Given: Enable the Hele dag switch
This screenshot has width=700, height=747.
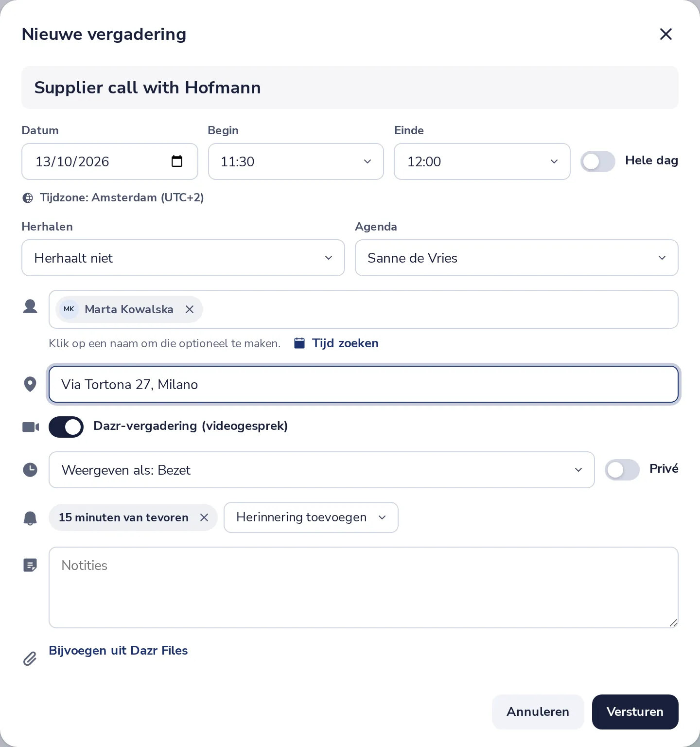Looking at the screenshot, I should [598, 161].
